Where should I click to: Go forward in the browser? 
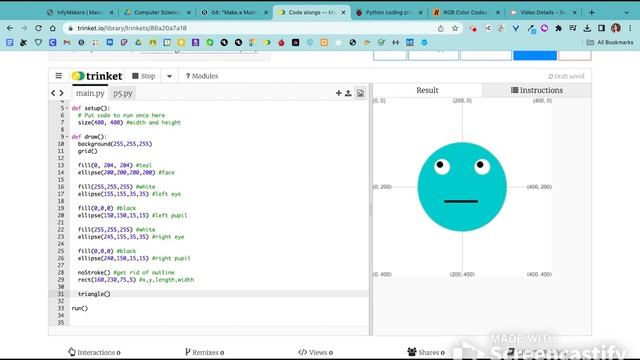[x=24, y=28]
